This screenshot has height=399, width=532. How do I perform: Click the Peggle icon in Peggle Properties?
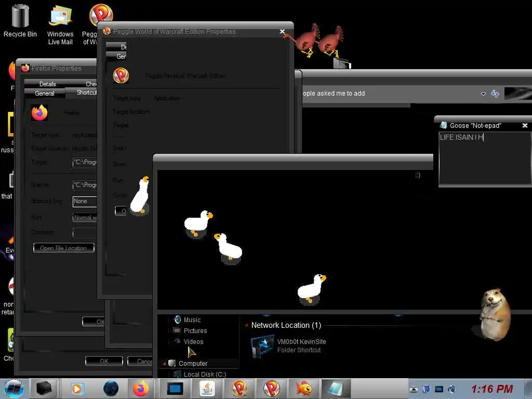coord(121,75)
